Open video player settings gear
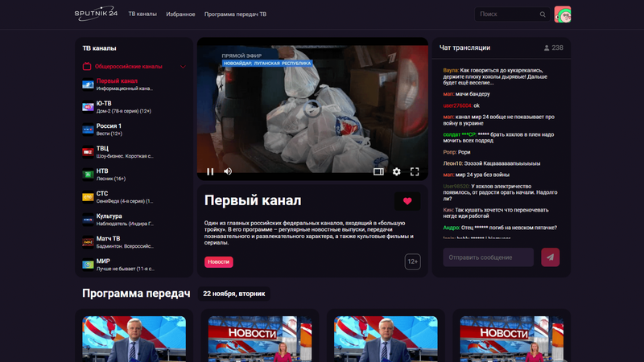Image resolution: width=644 pixels, height=362 pixels. pyautogui.click(x=396, y=171)
